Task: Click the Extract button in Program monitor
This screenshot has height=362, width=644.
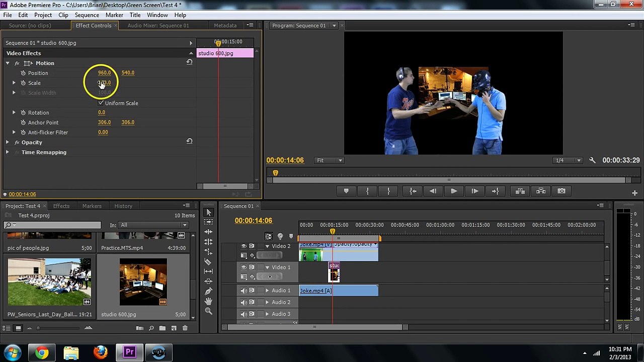Action: [x=541, y=191]
